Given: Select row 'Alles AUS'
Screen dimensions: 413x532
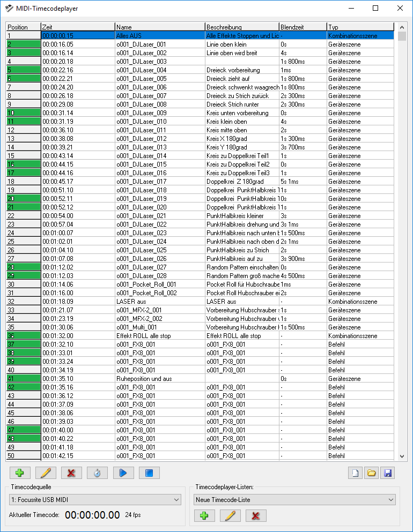Looking at the screenshot, I should click(200, 35).
